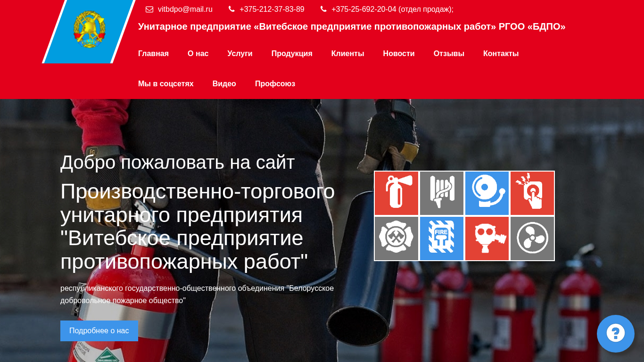Click the envelope icon beside the email address
Image resolution: width=644 pixels, height=362 pixels.
149,9
